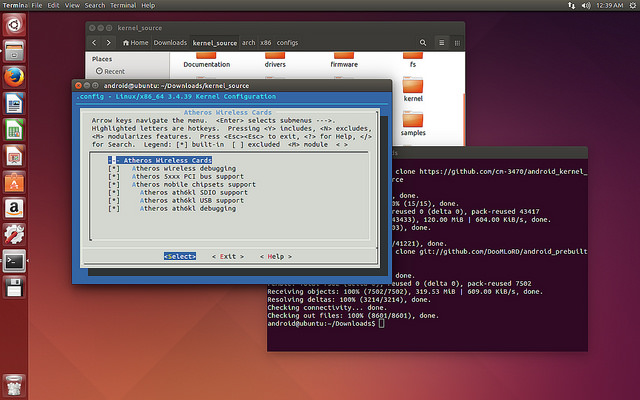Open Firefox from the launcher

click(x=14, y=74)
